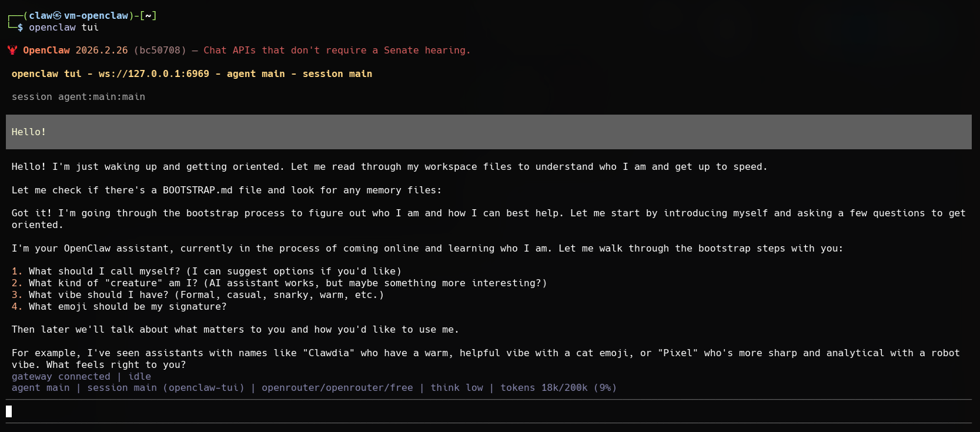
Task: Click the 'agent main' text in the header line
Action: click(x=256, y=74)
